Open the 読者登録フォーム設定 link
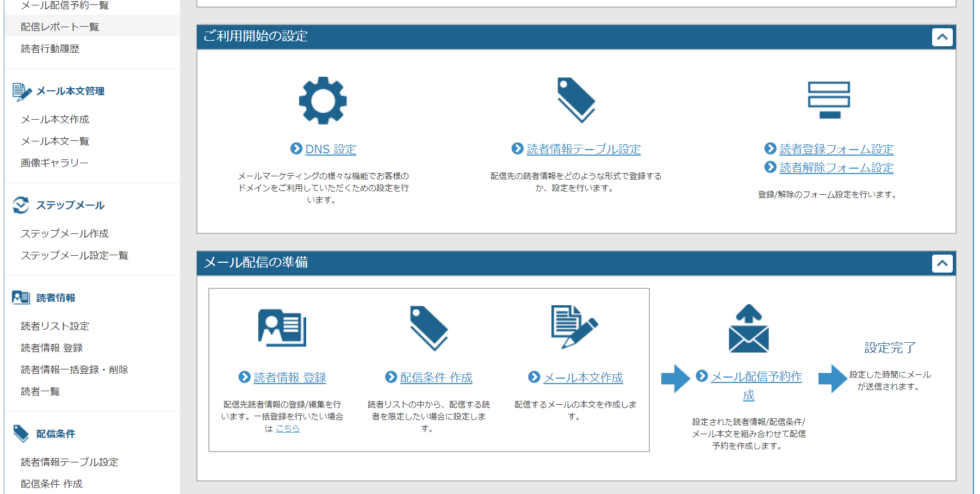The height and width of the screenshot is (494, 980). (x=836, y=149)
